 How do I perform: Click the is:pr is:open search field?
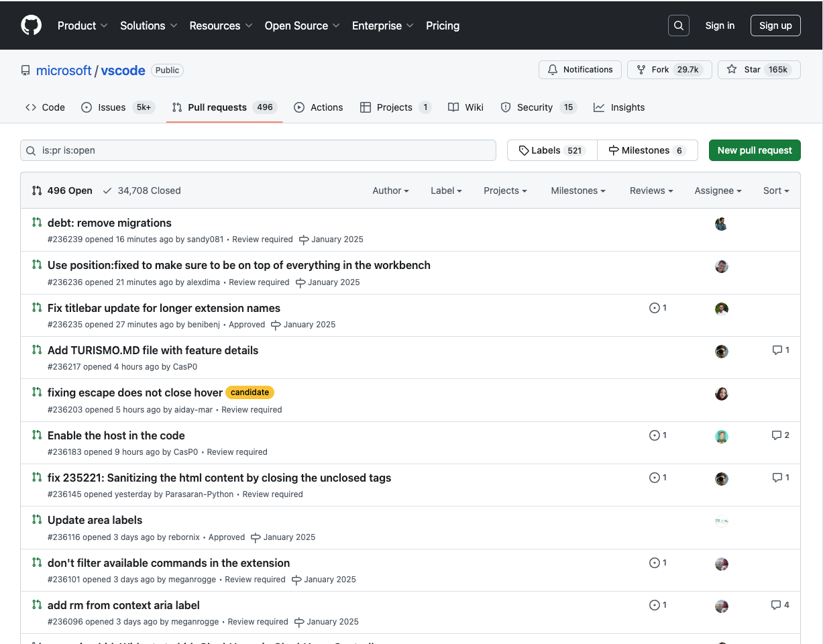[x=258, y=150]
